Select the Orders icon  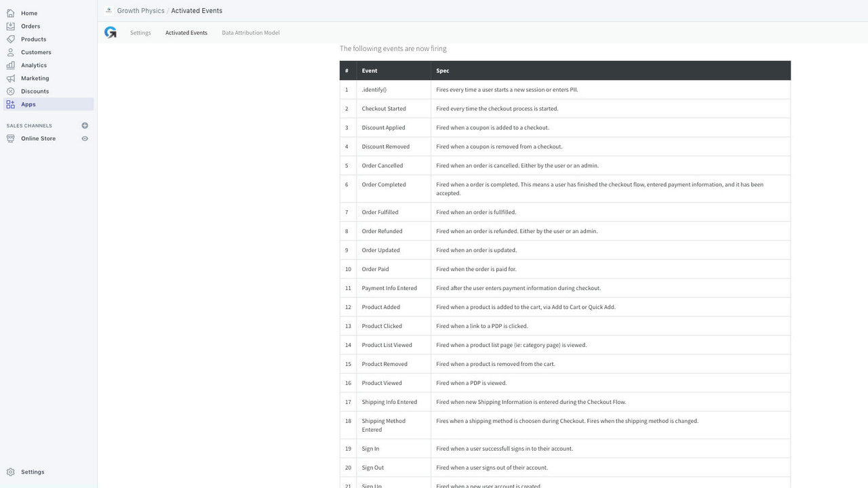(x=9, y=26)
